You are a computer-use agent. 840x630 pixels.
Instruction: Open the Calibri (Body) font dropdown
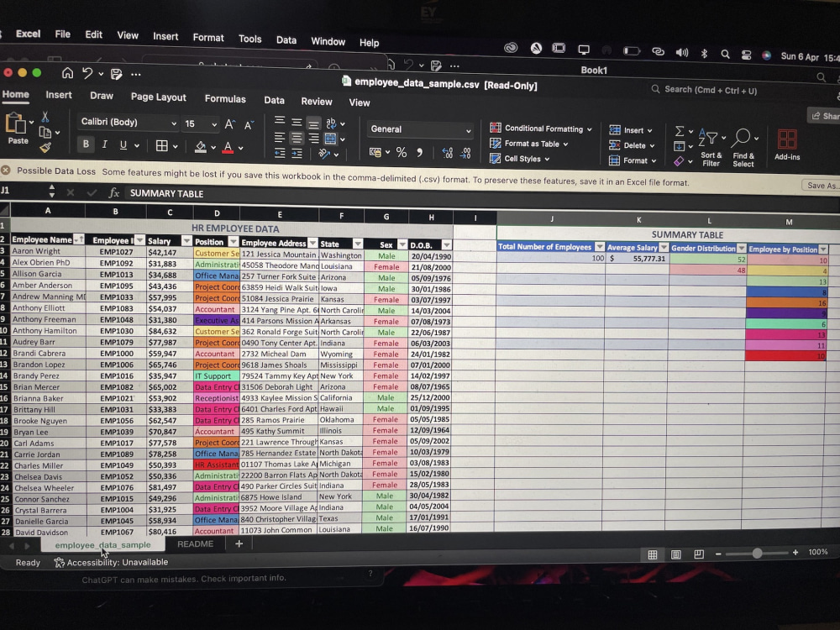pyautogui.click(x=128, y=123)
